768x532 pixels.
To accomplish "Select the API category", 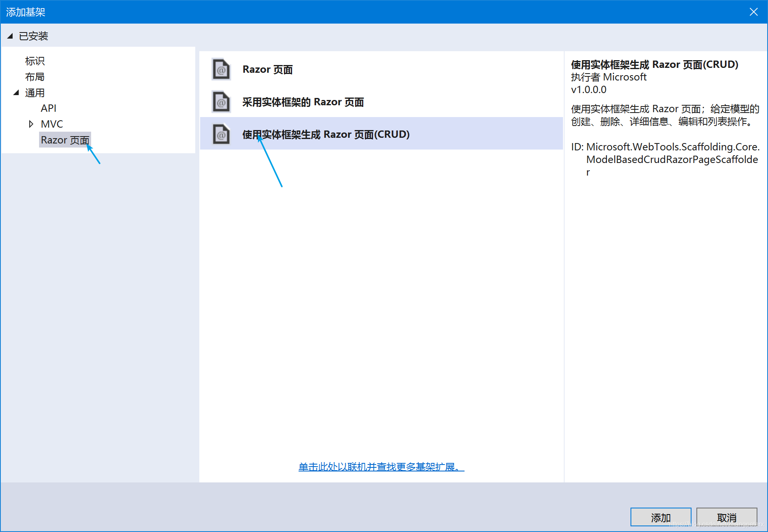I will (48, 108).
